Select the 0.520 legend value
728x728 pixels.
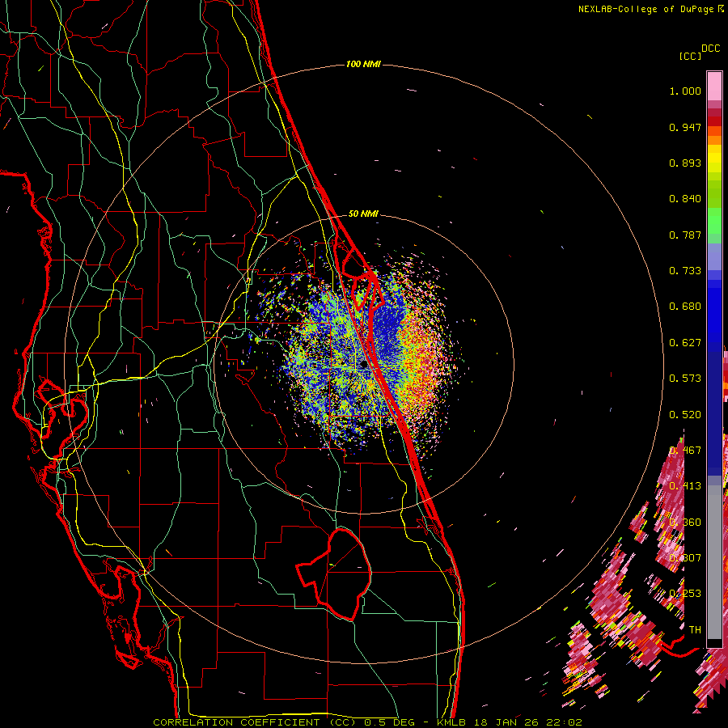coord(685,415)
